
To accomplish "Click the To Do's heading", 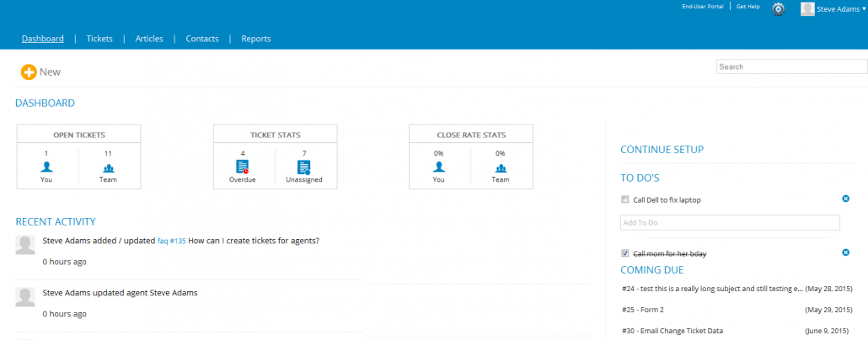I will pos(640,178).
